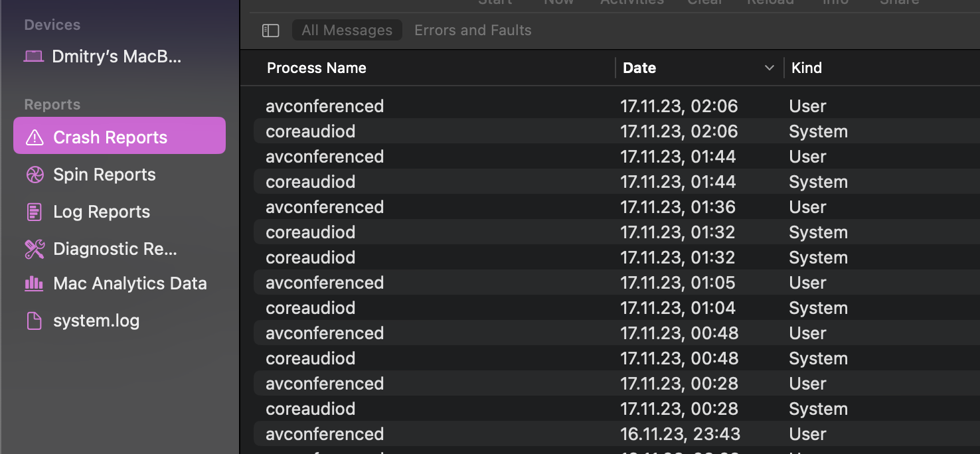Click the system.log file icon
980x454 pixels.
click(x=34, y=321)
